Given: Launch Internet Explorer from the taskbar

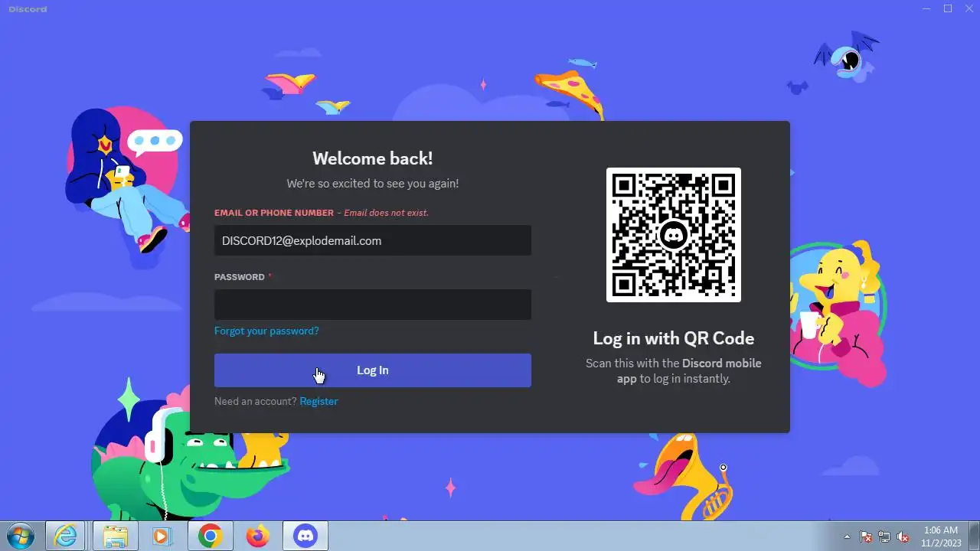Looking at the screenshot, I should point(66,536).
